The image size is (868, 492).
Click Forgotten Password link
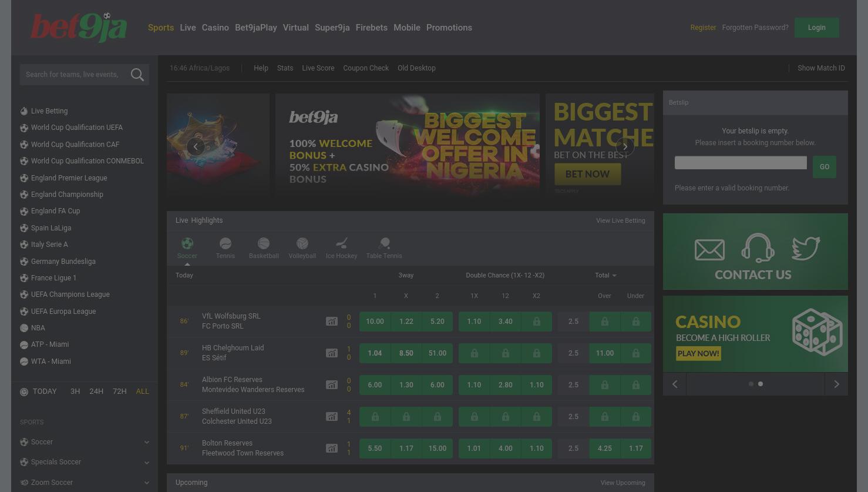[755, 28]
